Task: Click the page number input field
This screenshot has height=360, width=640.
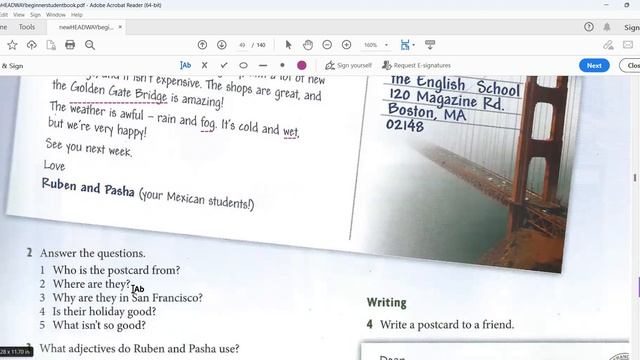Action: pyautogui.click(x=242, y=45)
